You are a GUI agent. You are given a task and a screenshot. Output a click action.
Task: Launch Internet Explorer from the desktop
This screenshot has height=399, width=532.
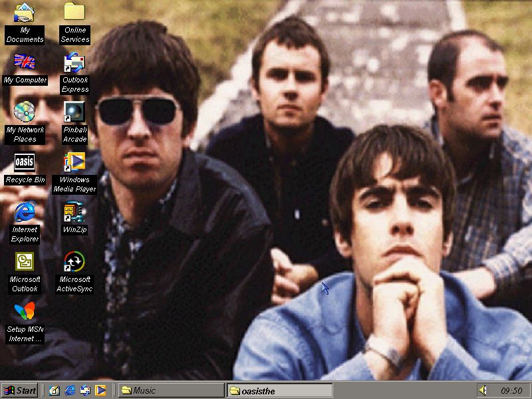point(25,212)
